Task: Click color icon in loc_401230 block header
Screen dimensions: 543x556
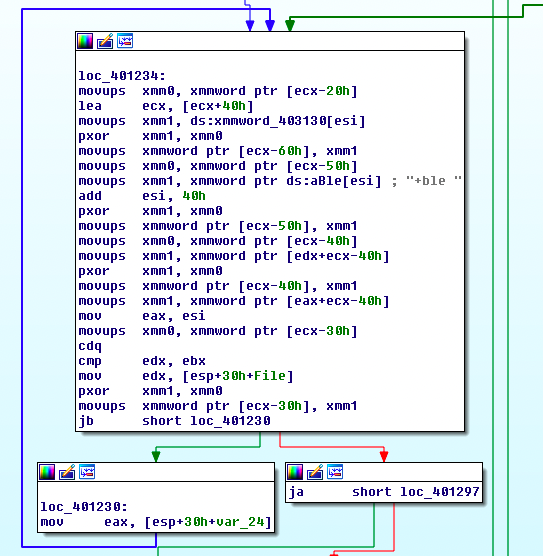Action: coord(47,472)
